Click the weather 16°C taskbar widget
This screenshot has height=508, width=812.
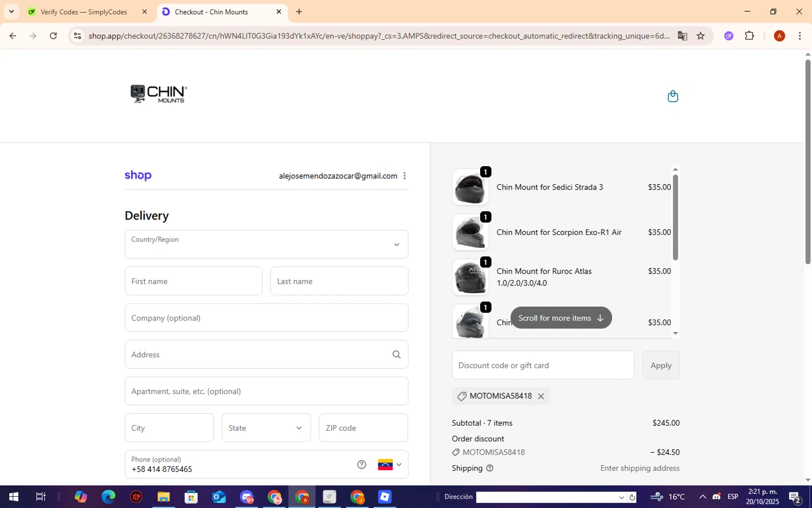coord(668,497)
